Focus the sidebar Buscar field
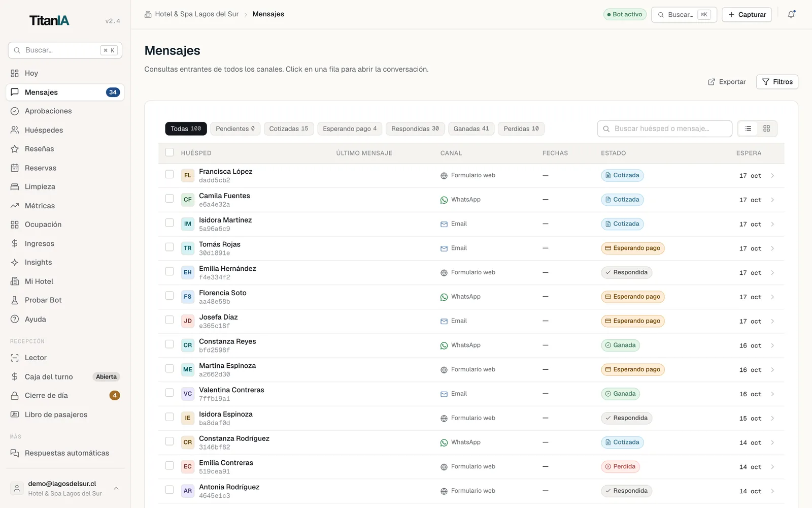 [65, 50]
